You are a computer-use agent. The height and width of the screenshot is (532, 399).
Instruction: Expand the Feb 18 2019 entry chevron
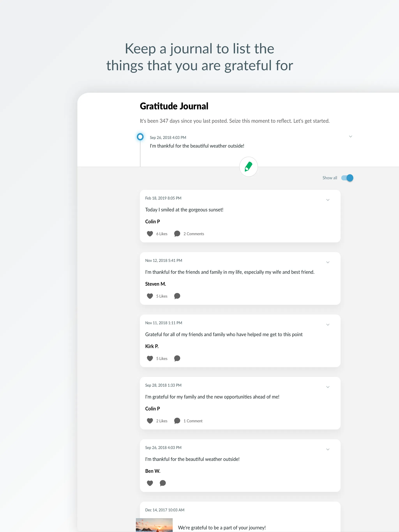(328, 200)
